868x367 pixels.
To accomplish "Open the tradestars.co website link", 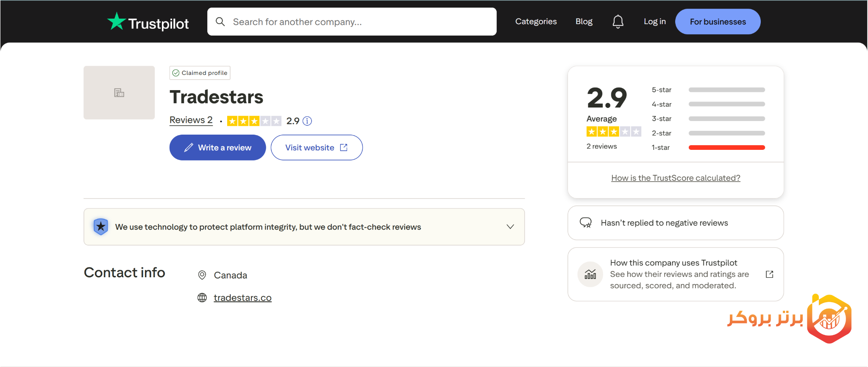I will [242, 298].
